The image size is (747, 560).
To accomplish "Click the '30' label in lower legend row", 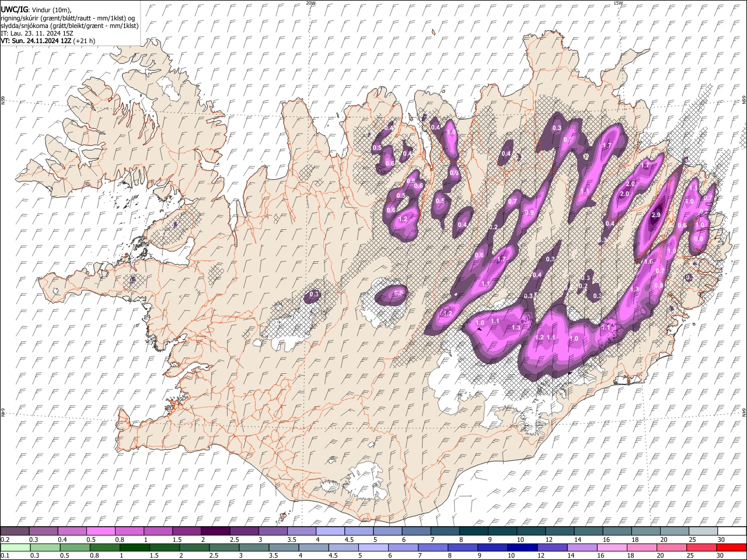I will [x=721, y=556].
